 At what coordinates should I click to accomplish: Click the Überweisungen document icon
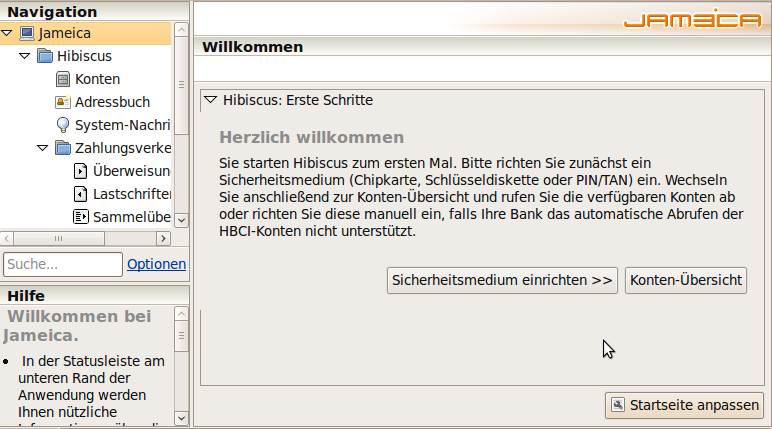(80, 171)
